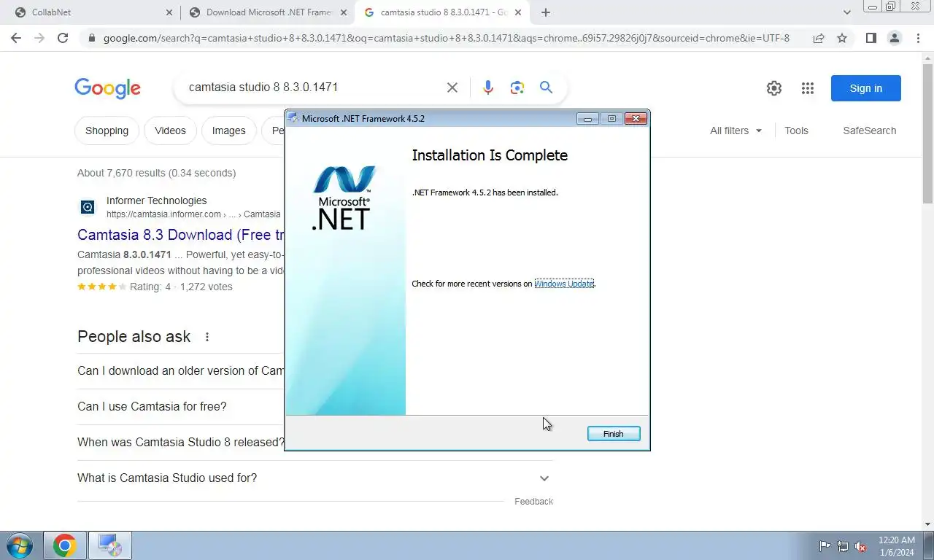Open a new tab with the plus icon
The image size is (934, 560).
coord(546,12)
